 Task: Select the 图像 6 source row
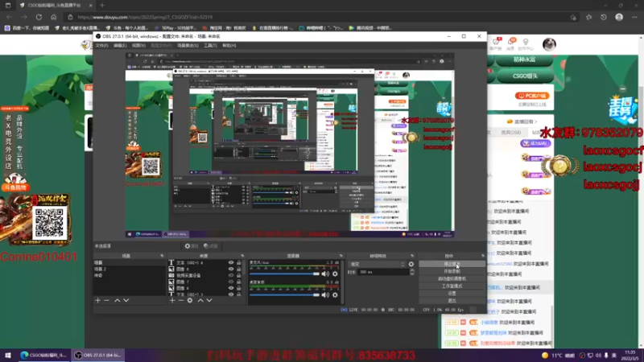[205, 288]
